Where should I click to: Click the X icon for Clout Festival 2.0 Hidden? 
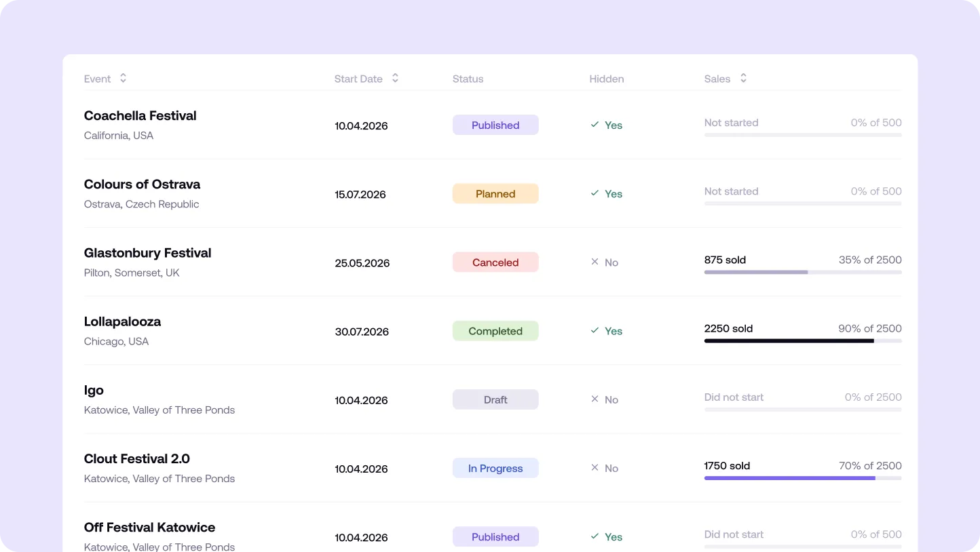pyautogui.click(x=594, y=468)
